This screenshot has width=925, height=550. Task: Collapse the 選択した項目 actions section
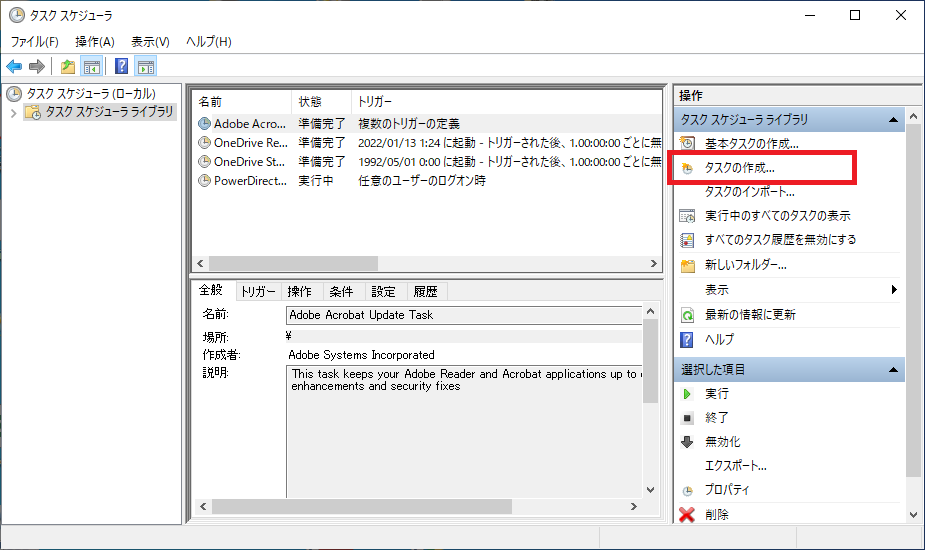click(893, 370)
